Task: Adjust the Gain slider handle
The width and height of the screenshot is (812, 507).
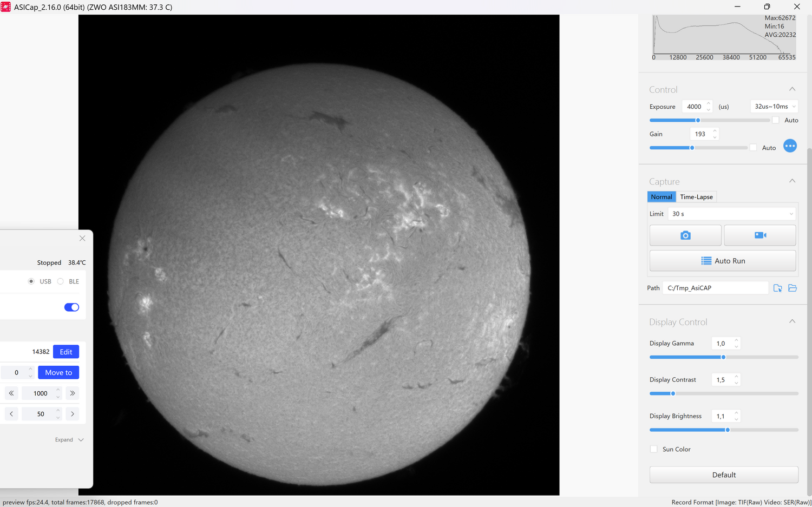Action: coord(692,148)
